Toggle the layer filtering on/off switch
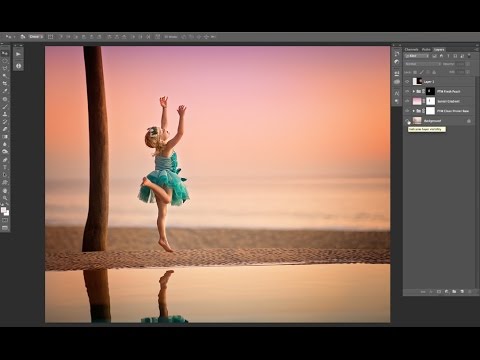Screen dimensions: 480x360 click(x=469, y=56)
